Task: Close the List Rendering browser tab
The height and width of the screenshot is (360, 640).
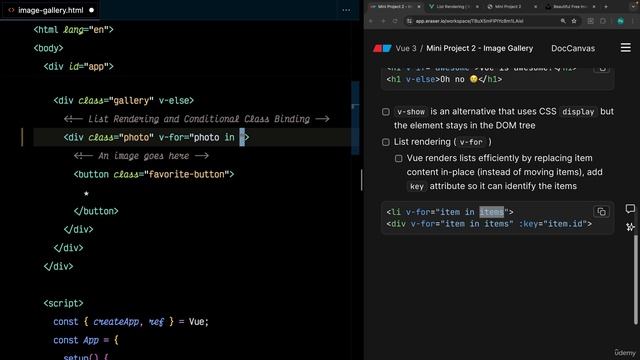Action: (477, 7)
